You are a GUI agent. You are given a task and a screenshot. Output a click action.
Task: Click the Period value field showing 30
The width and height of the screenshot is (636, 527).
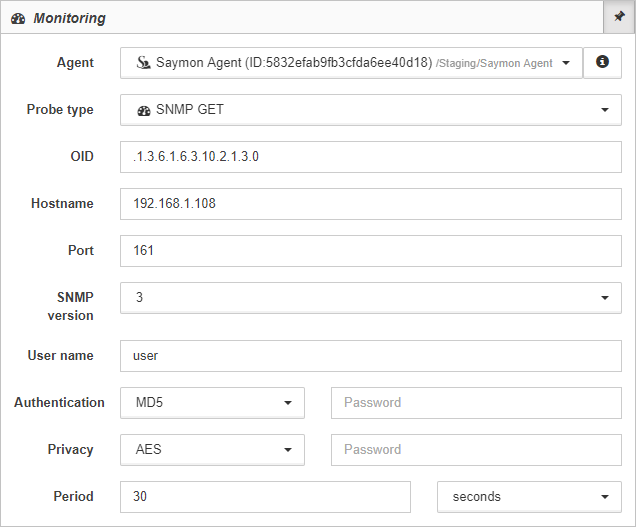[265, 497]
